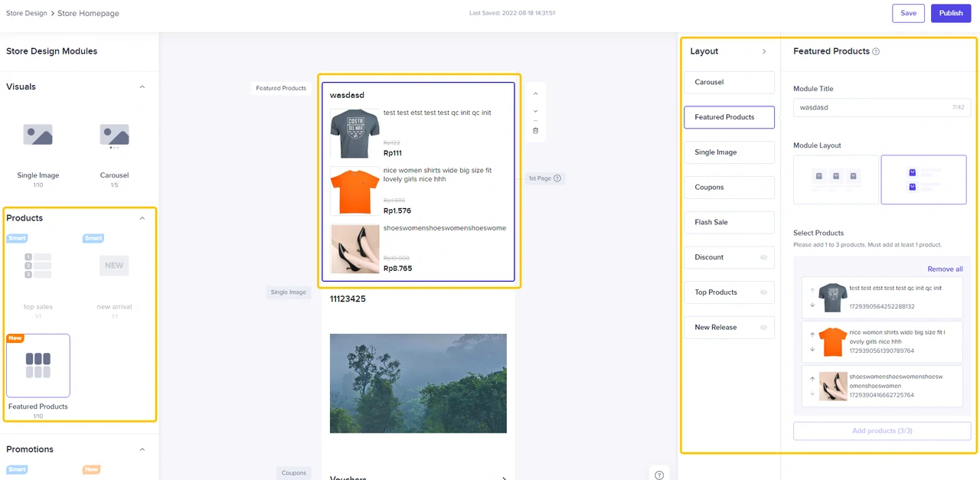
Task: Click the Remove all link
Action: tap(945, 269)
